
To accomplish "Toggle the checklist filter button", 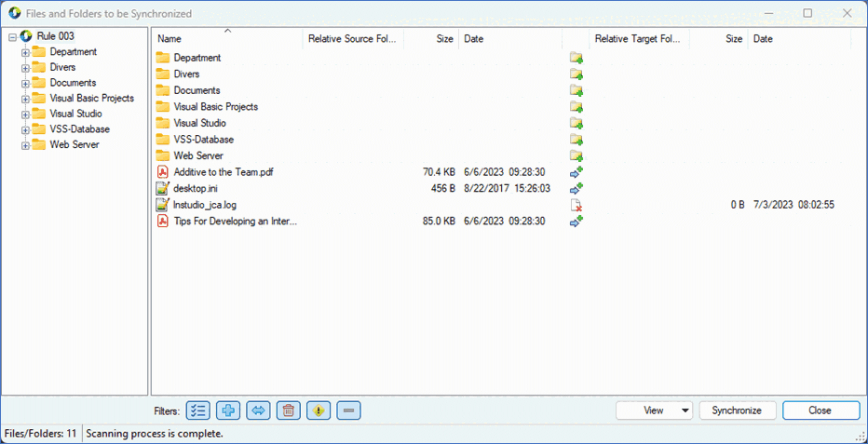I will click(197, 410).
